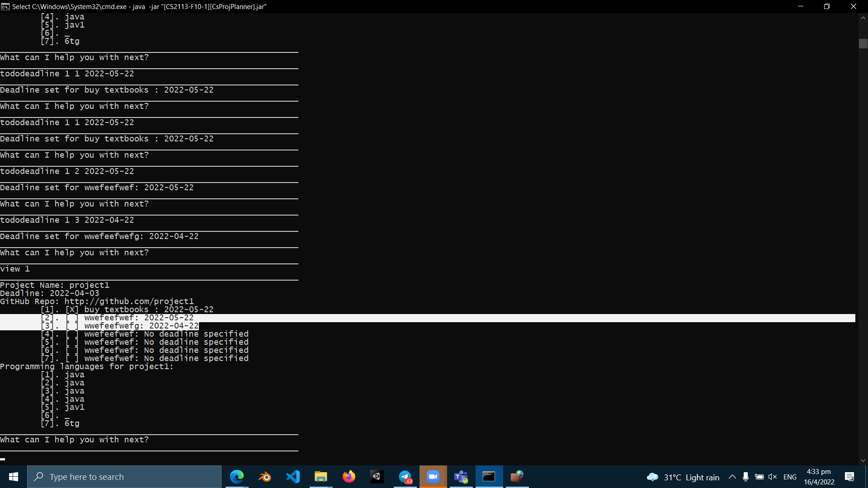Click the Type here to search box
Image resolution: width=868 pixels, height=488 pixels.
coord(124,477)
